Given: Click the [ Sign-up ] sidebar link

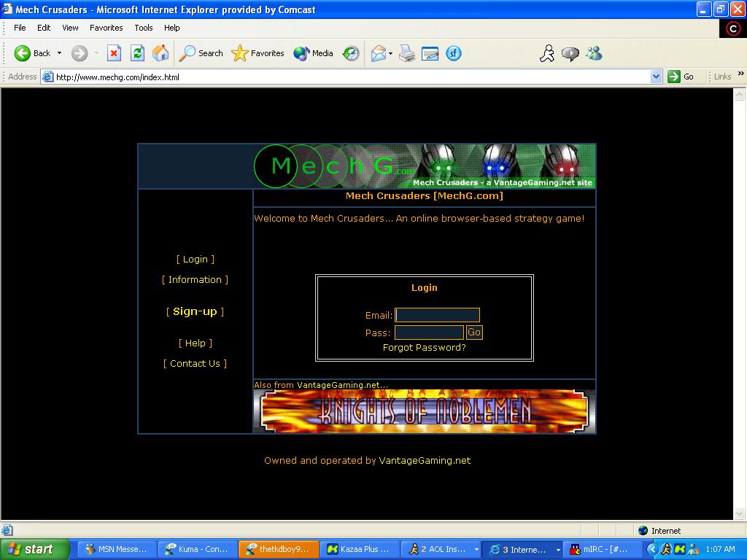Looking at the screenshot, I should pyautogui.click(x=195, y=311).
